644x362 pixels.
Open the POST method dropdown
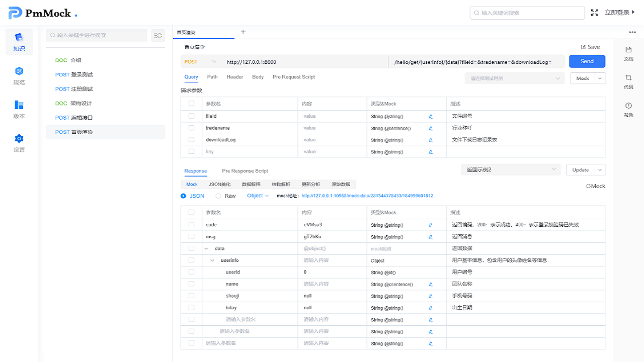(200, 61)
